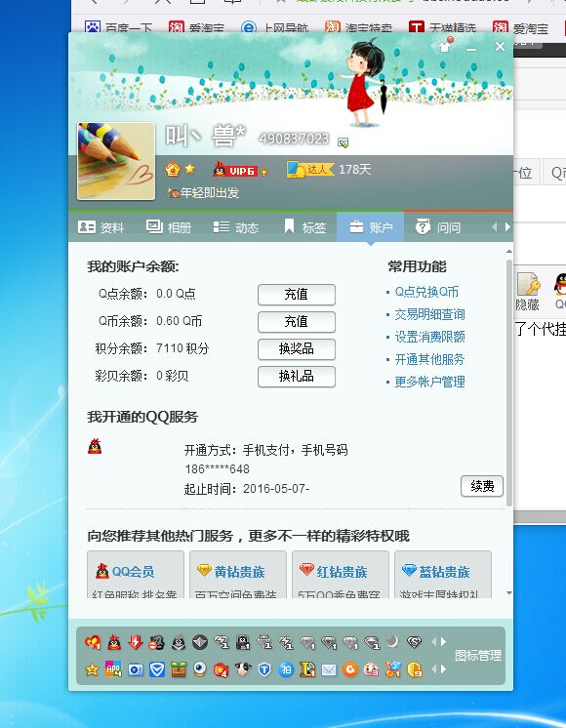The image size is (566, 728).
Task: Open the 动态 tab
Action: 235,227
